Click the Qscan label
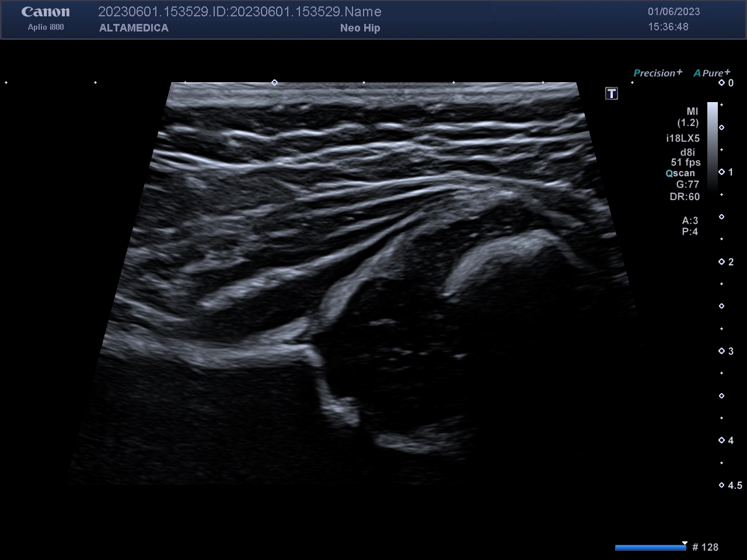 click(680, 173)
